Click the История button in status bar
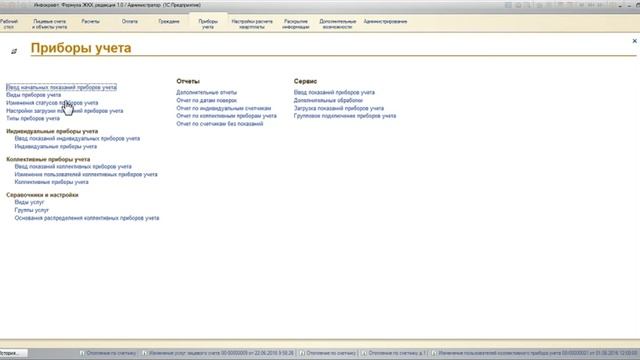Viewport: 640px width, 360px height. tap(13, 353)
